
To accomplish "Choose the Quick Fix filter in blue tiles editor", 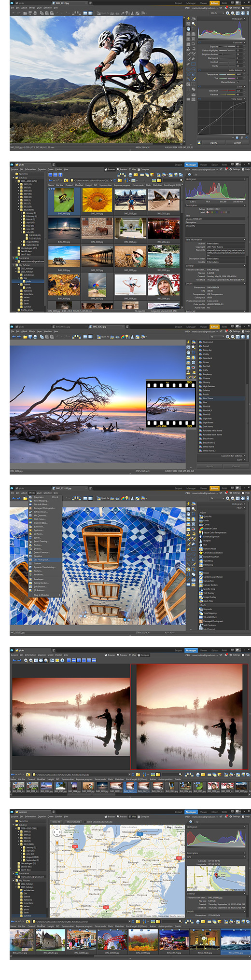I will coord(207,517).
